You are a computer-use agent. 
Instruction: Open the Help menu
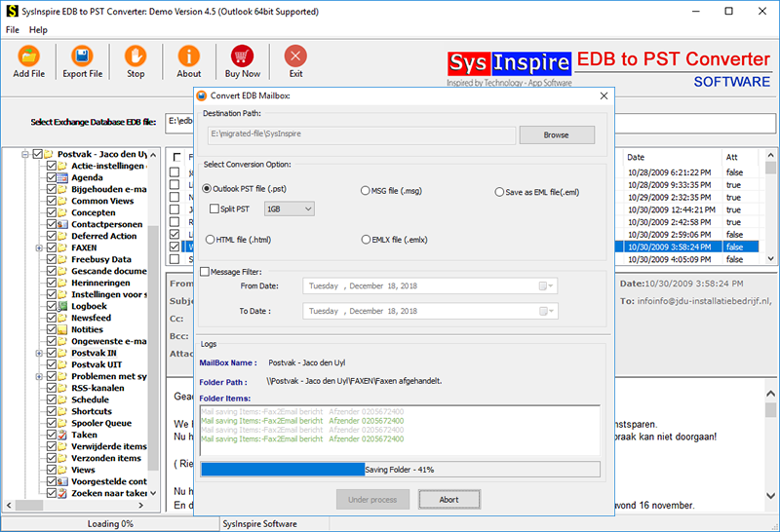click(x=38, y=30)
